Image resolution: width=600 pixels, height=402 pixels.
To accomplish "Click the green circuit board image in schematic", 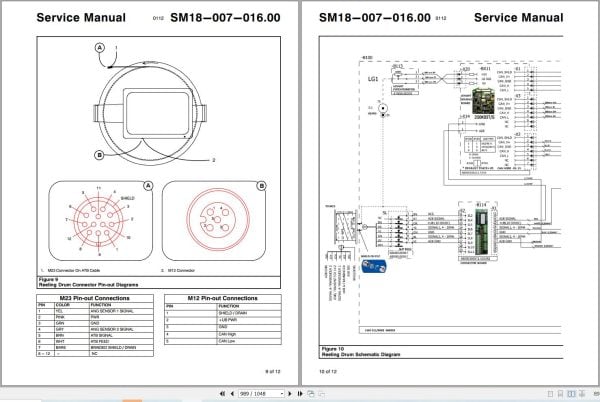I will tap(484, 101).
